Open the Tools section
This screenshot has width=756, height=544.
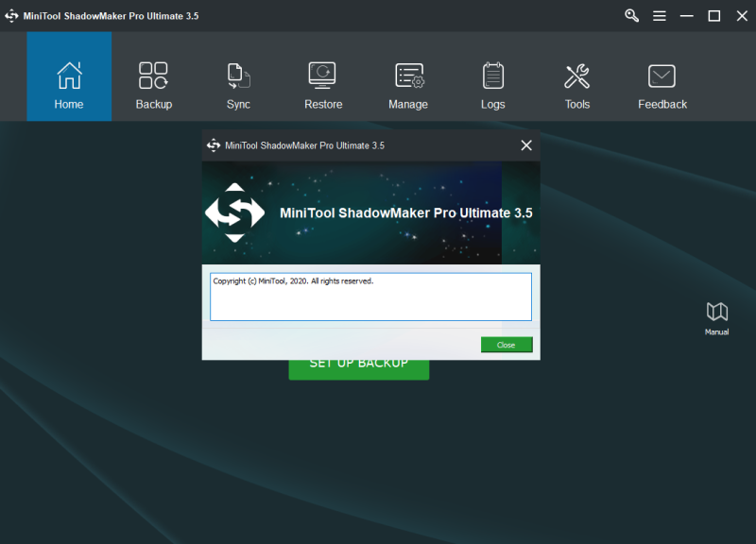577,85
